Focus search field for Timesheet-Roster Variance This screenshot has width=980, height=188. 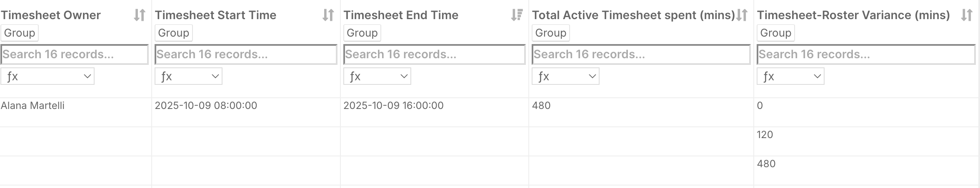coord(866,54)
